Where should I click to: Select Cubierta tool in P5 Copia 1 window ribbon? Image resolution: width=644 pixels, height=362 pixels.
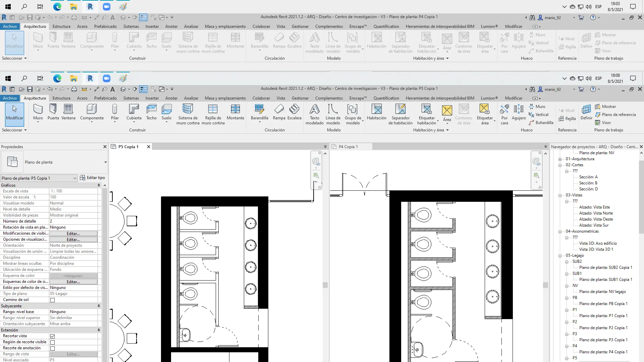134,112
